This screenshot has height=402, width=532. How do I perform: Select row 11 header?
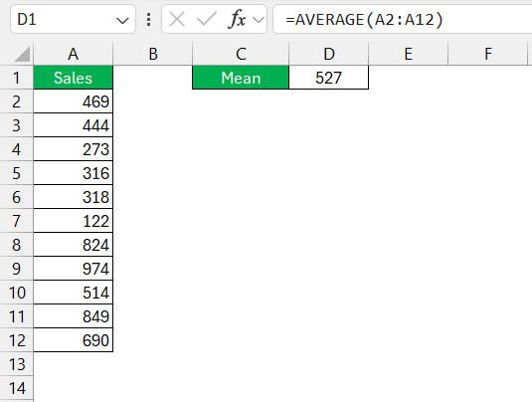tap(16, 316)
